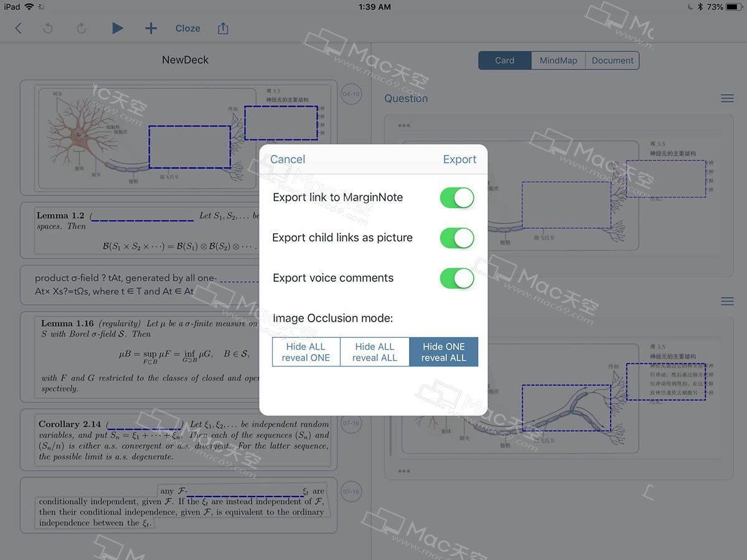Viewport: 747px width, 560px height.
Task: Select Hide ALL reveal ALL mode
Action: 375,352
